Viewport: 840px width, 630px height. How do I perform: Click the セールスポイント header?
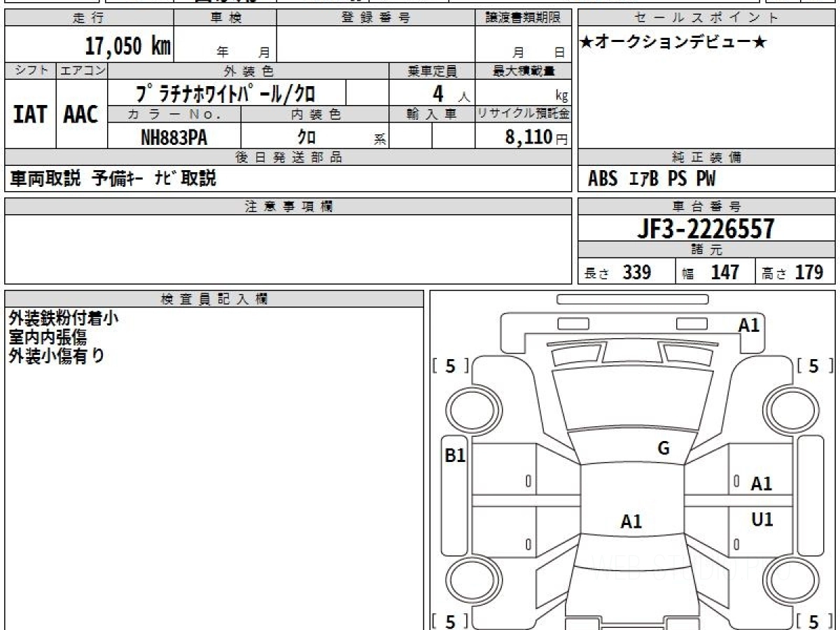pyautogui.click(x=706, y=19)
